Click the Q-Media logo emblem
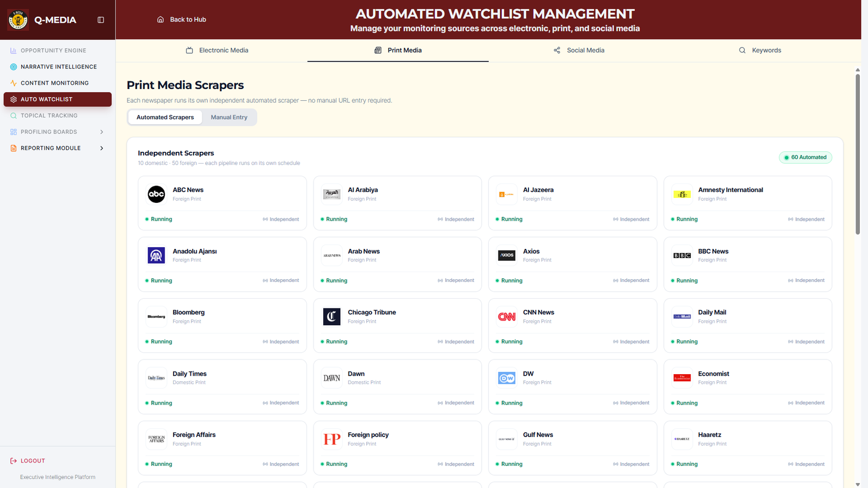 (x=18, y=20)
